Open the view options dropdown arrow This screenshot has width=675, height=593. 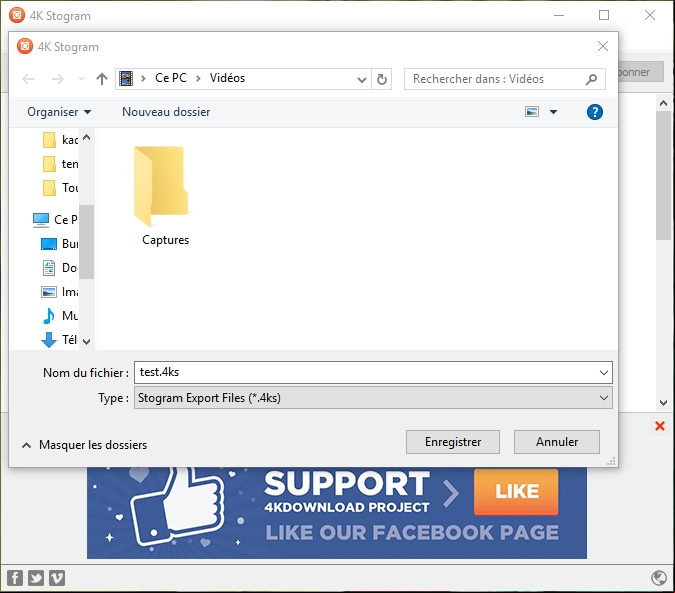[554, 112]
